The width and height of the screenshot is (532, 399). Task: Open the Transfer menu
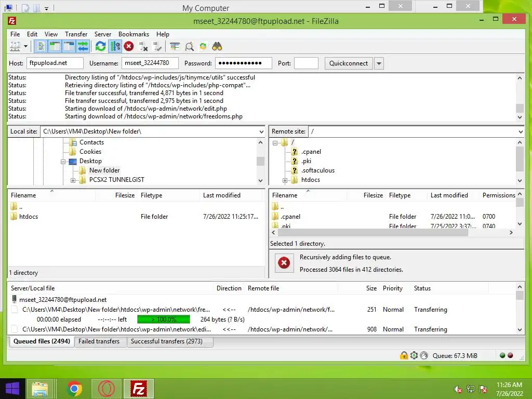76,34
